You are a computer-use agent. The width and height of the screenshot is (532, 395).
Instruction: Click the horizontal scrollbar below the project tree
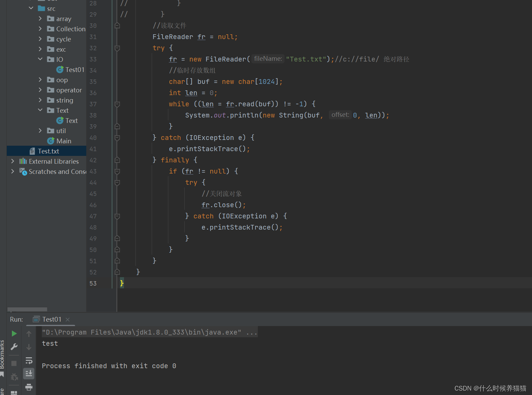tap(27, 309)
